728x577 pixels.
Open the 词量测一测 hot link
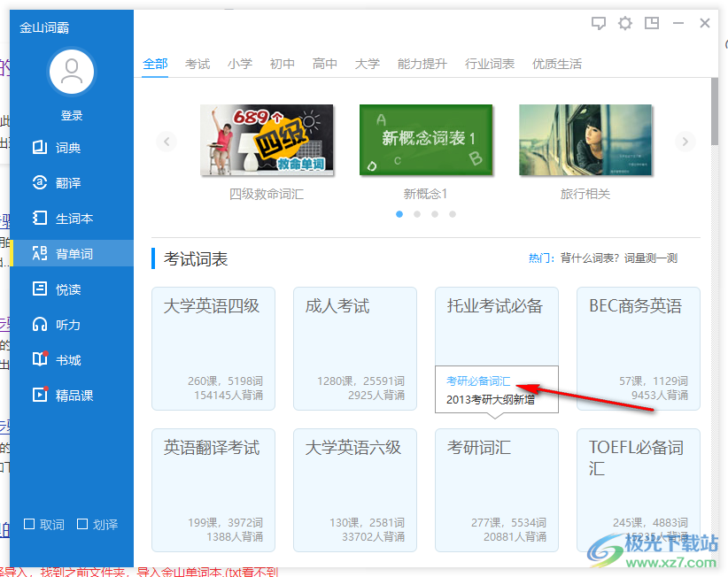pyautogui.click(x=651, y=258)
